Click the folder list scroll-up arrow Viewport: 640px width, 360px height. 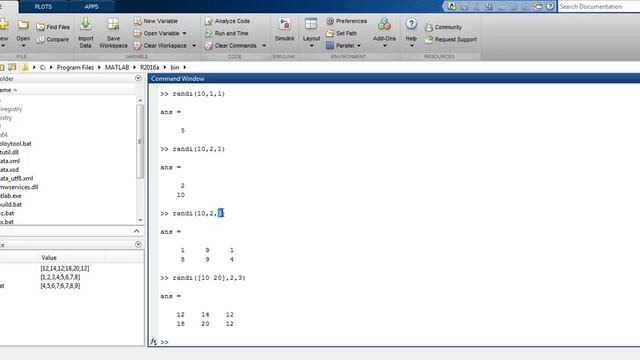point(140,100)
